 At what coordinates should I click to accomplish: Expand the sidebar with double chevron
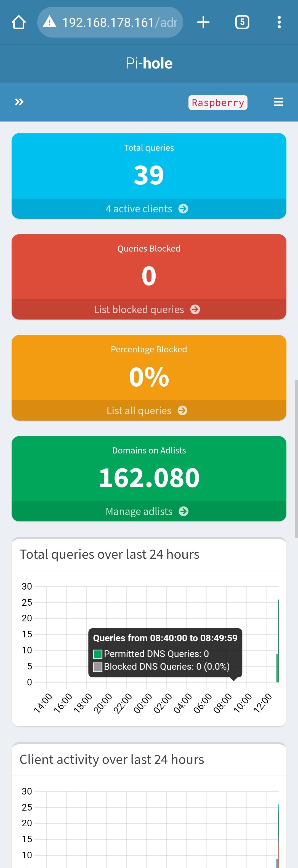(x=19, y=102)
